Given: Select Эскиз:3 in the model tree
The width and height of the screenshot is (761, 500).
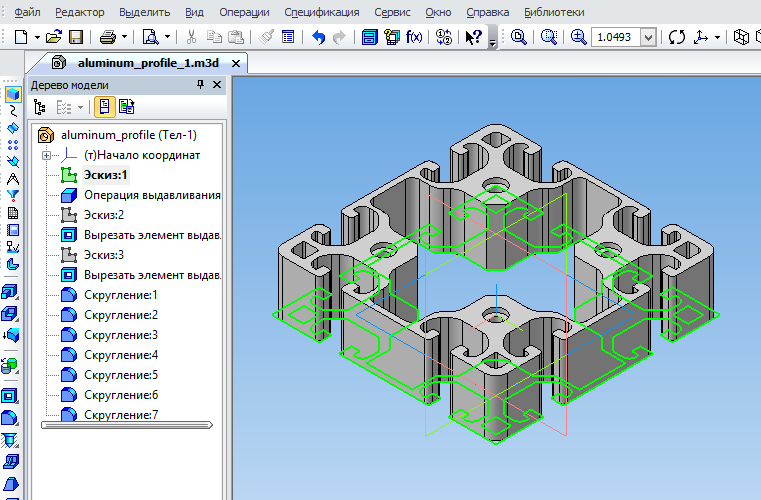Looking at the screenshot, I should (104, 255).
